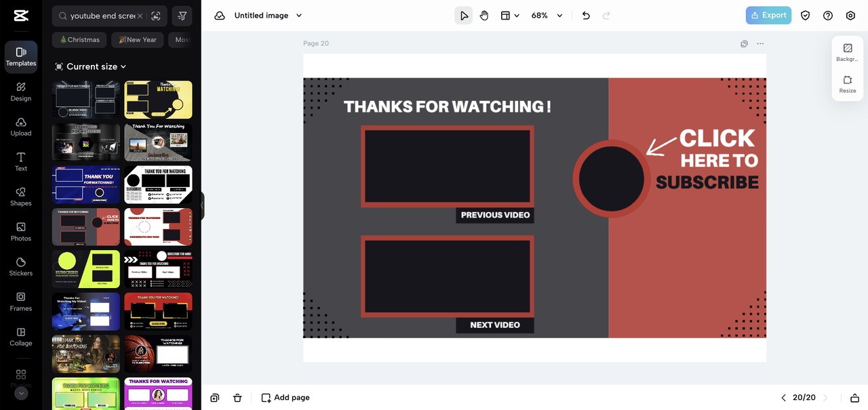Open the template filter options

[x=182, y=16]
